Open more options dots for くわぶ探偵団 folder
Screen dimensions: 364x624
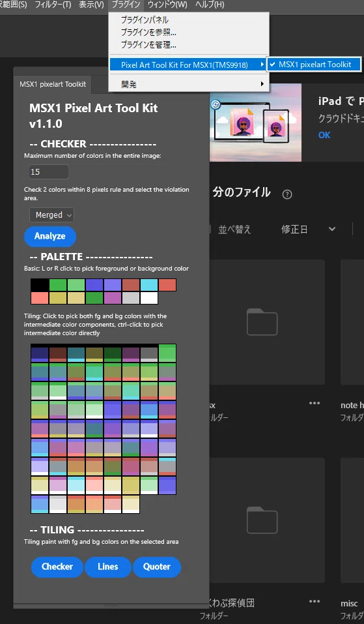[x=315, y=601]
